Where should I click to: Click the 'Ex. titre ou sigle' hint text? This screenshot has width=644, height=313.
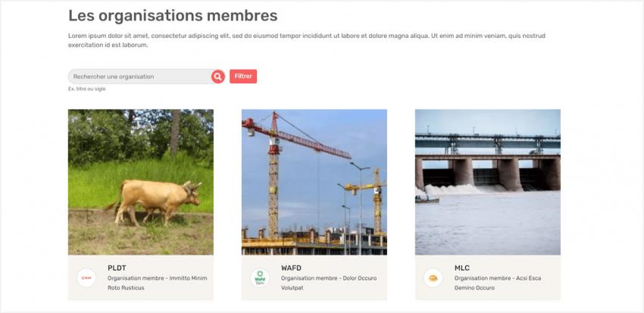pos(87,89)
